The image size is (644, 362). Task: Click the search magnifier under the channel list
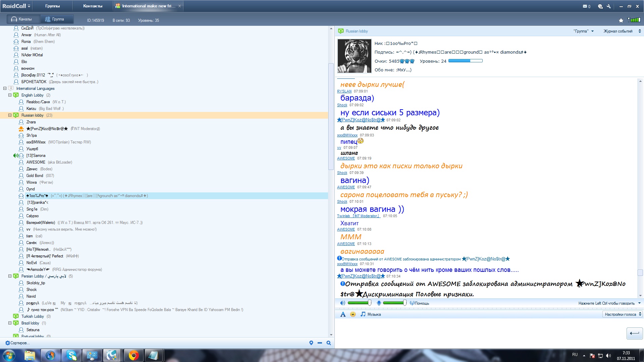[329, 343]
